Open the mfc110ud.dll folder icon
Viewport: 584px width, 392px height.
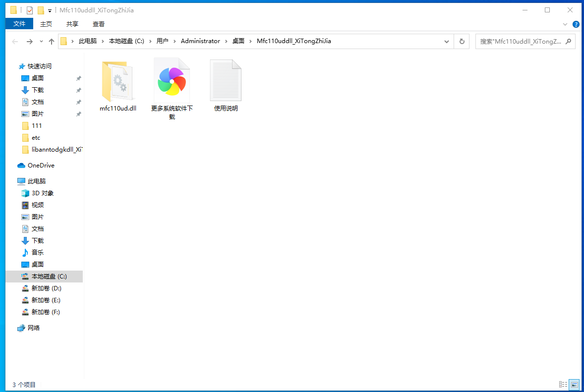(117, 81)
